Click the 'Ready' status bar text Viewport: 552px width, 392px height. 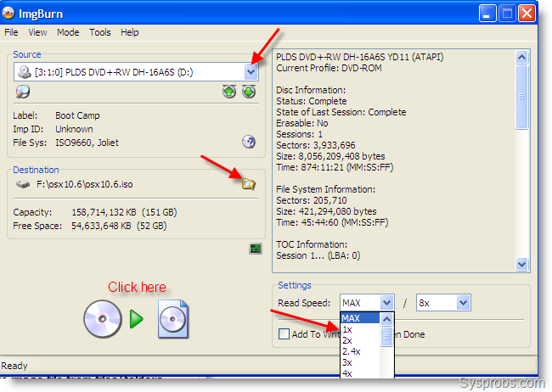tap(14, 366)
